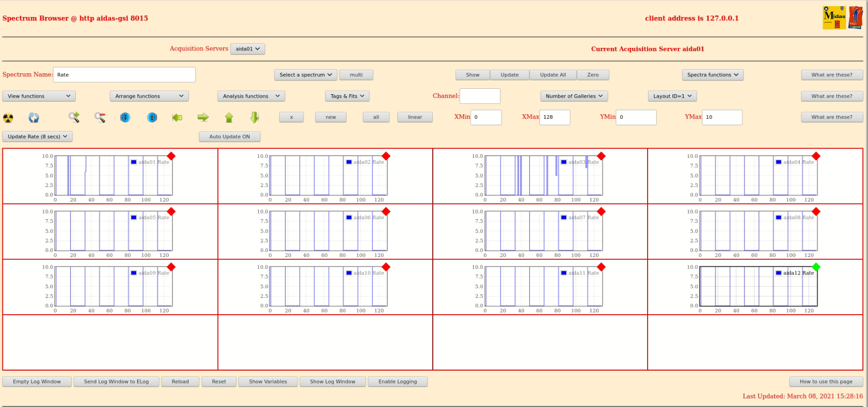Click the green up arrow icon
Screen dimensions: 868x407
point(229,117)
